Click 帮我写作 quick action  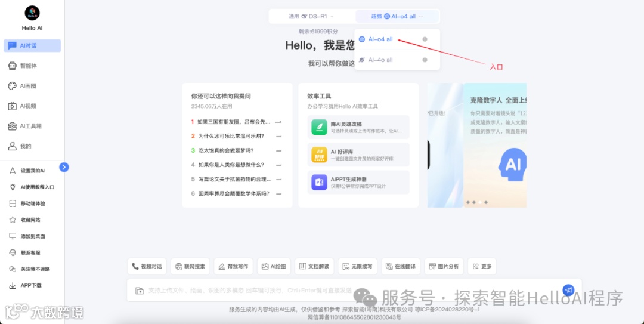[x=233, y=267]
